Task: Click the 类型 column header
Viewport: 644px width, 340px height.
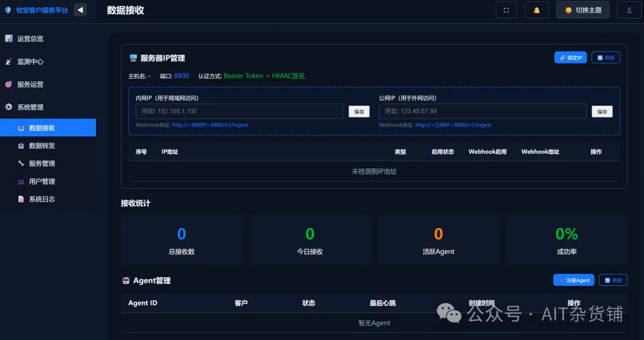Action: coord(400,152)
